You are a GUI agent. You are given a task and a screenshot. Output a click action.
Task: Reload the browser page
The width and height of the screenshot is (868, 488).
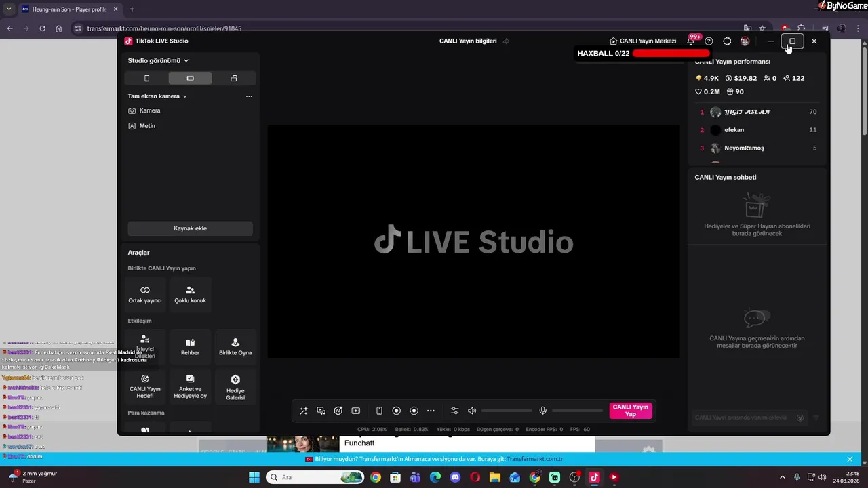[x=42, y=28]
